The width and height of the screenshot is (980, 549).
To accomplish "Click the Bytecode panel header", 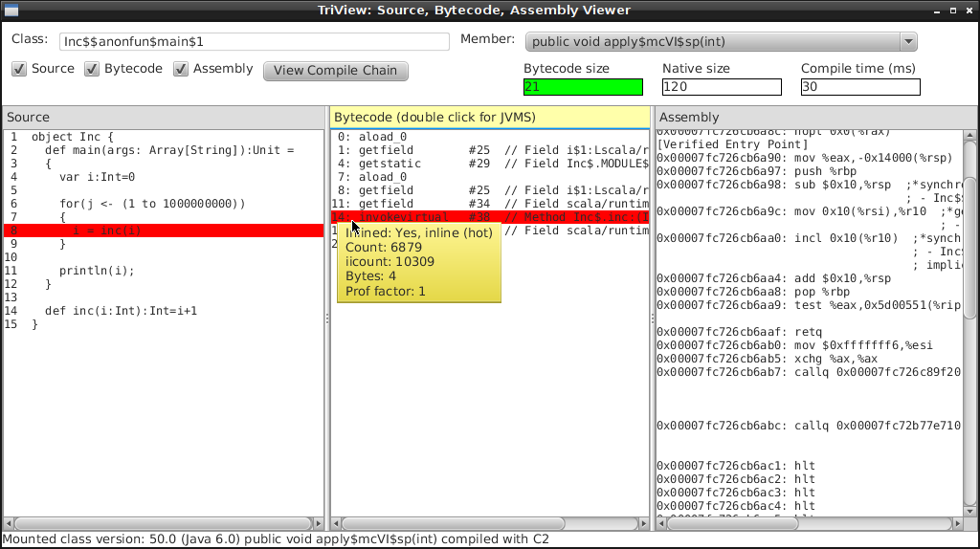I will [x=490, y=118].
